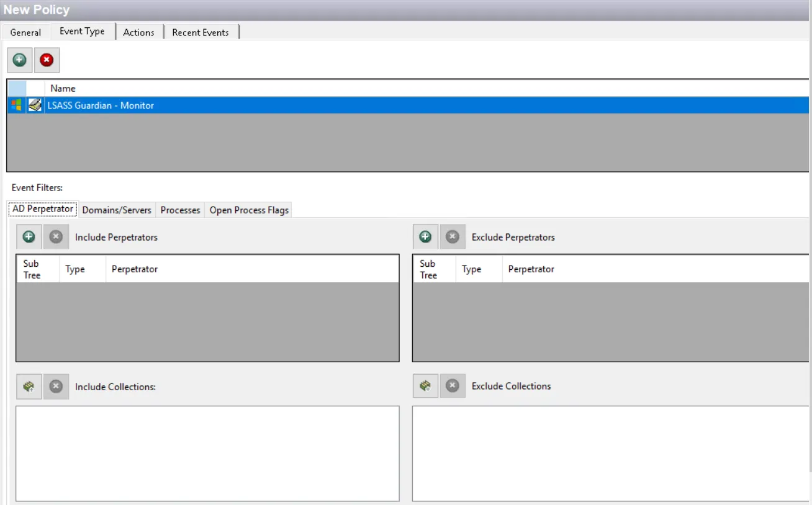
Task: Click inside the Exclude Collections list box
Action: (611, 454)
